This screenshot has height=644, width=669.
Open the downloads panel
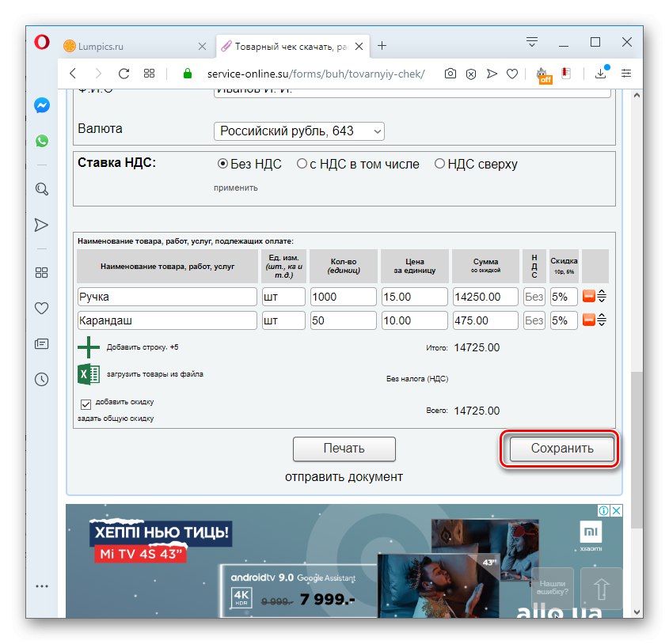(x=601, y=74)
